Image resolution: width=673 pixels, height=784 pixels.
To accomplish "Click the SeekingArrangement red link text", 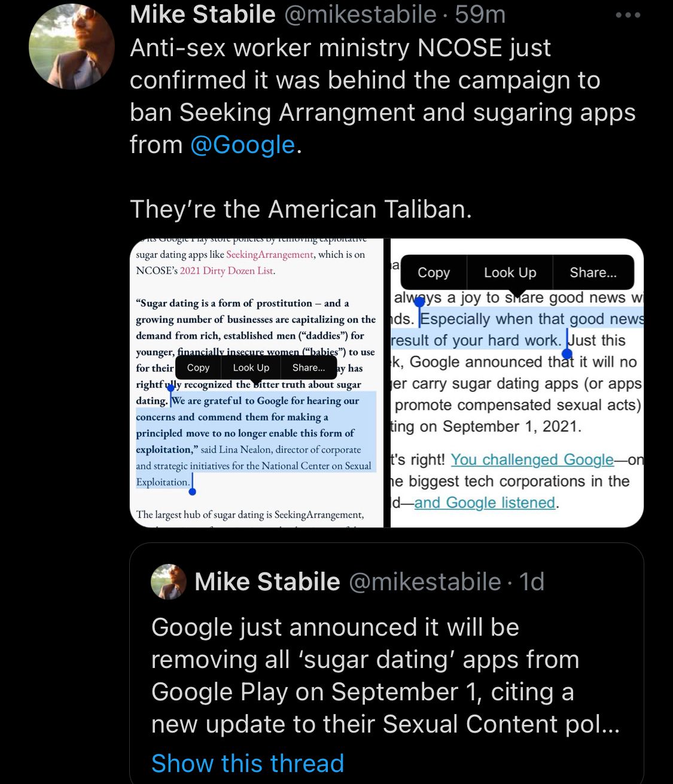I will [x=269, y=254].
